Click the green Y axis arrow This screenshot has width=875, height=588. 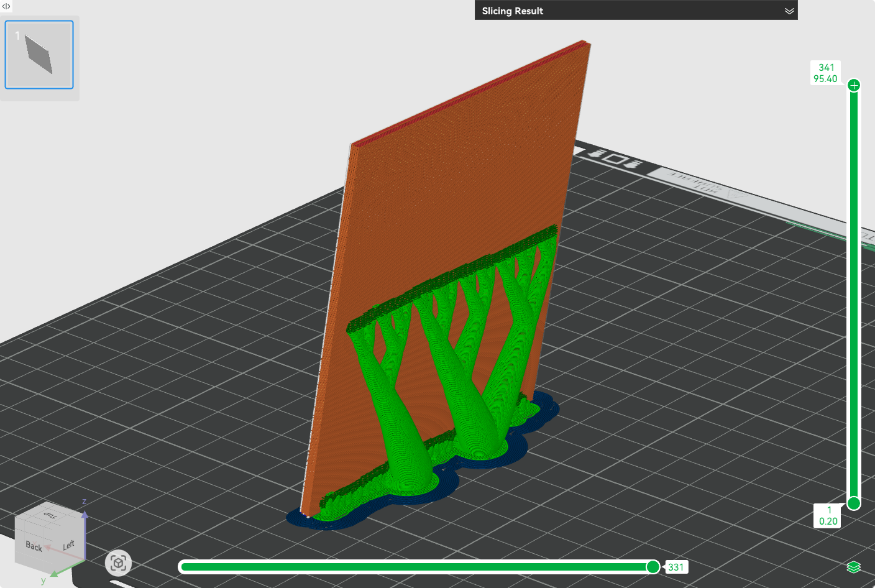click(54, 572)
